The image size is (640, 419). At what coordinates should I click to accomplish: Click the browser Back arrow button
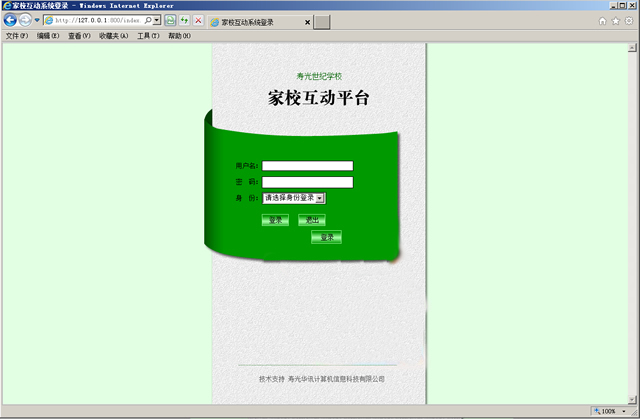tap(11, 20)
